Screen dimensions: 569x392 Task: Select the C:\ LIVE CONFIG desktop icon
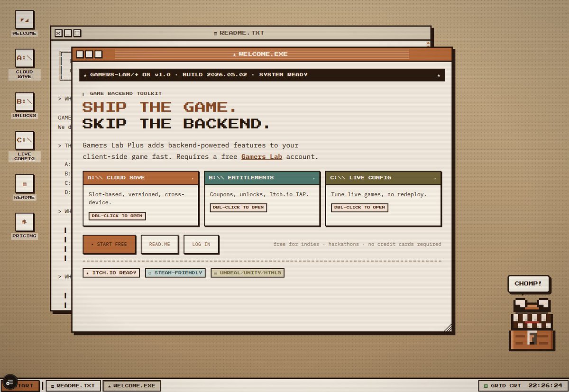point(25,146)
